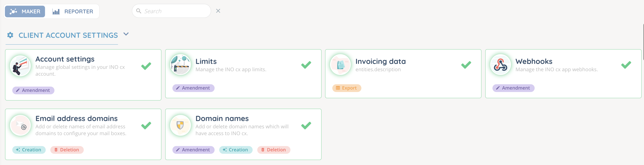644x165 pixels.
Task: Click the Export tag on Invoicing data
Action: [346, 88]
